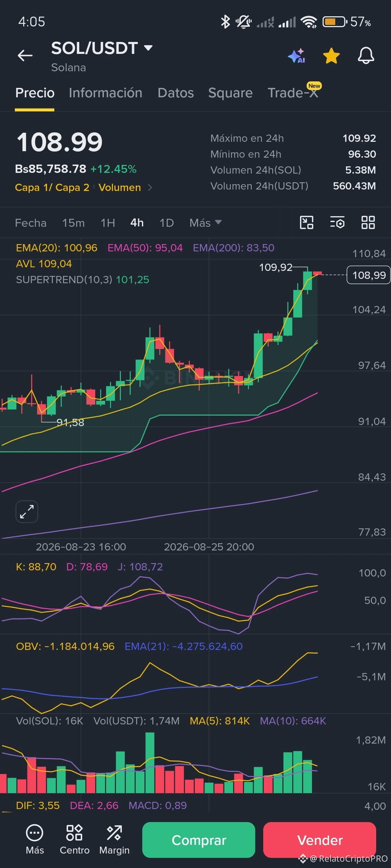391x868 pixels.
Task: Open the AI sparkle assistant icon
Action: pos(297,56)
